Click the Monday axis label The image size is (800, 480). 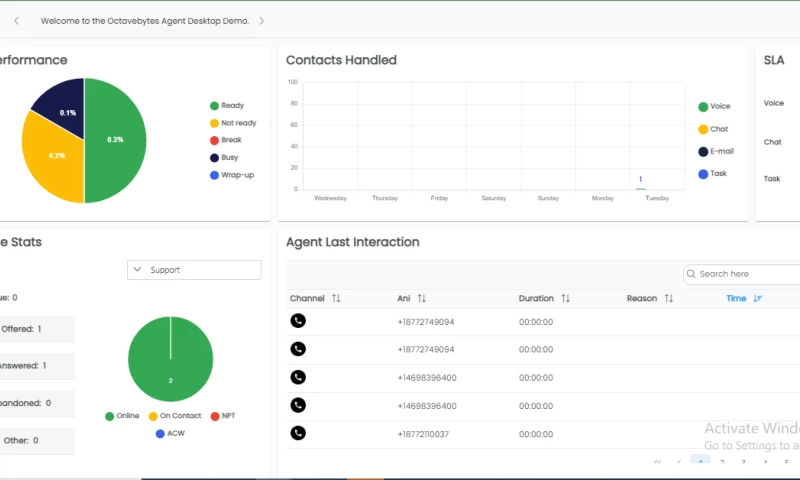603,198
